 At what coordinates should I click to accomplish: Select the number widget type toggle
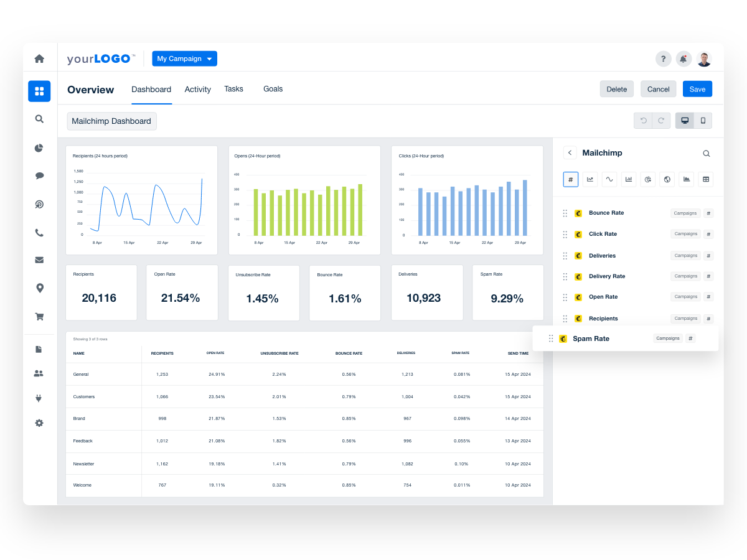571,179
